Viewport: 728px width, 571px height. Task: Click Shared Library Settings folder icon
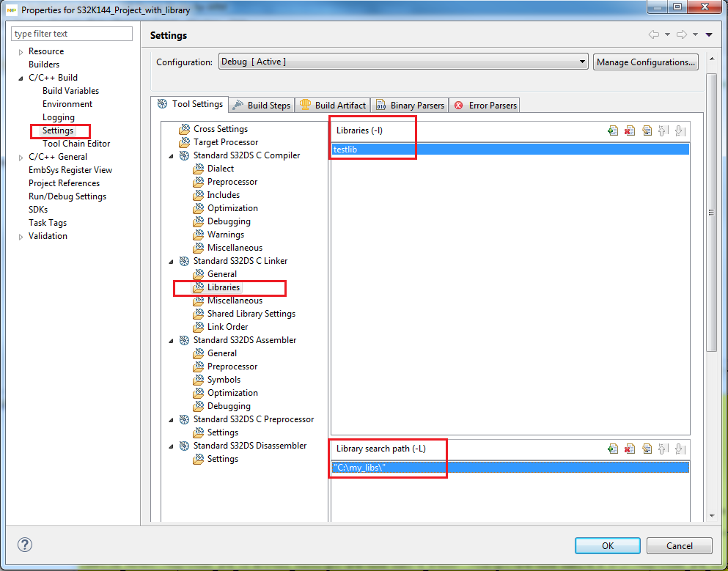click(198, 314)
